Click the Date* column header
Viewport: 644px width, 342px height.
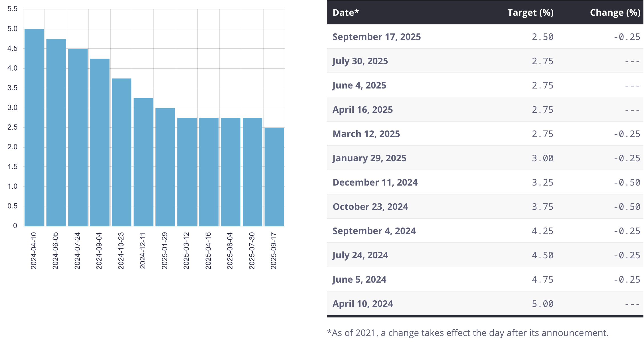pos(346,13)
